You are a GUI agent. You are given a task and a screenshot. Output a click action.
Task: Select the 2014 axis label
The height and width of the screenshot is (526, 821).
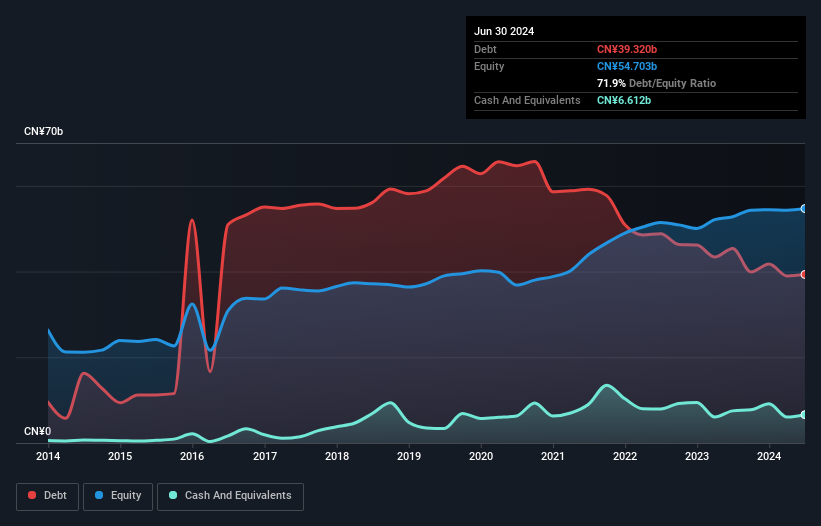(x=48, y=456)
